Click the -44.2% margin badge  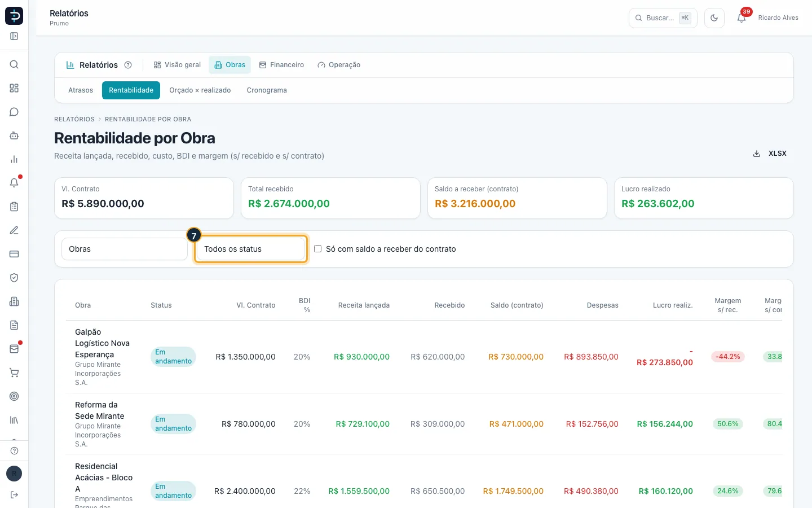(x=728, y=357)
